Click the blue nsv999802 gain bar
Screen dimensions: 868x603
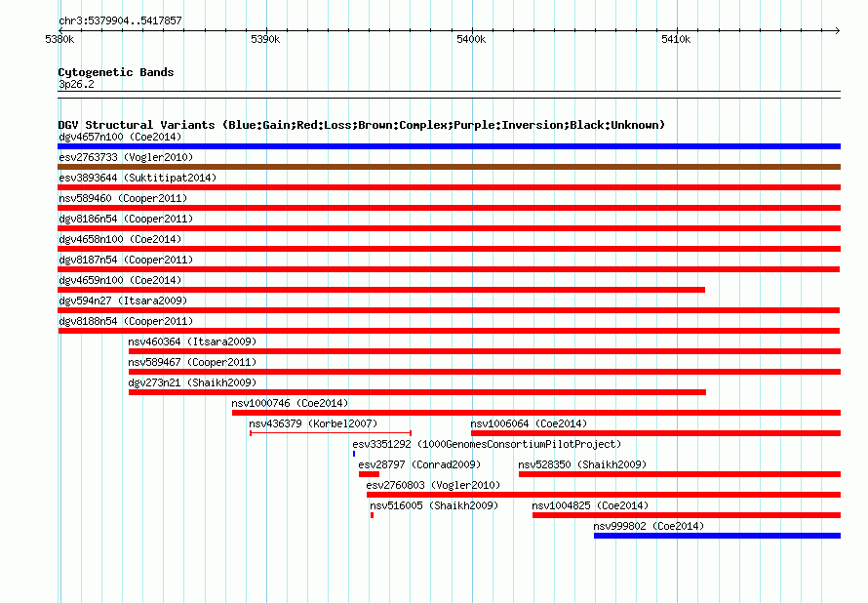coord(718,536)
